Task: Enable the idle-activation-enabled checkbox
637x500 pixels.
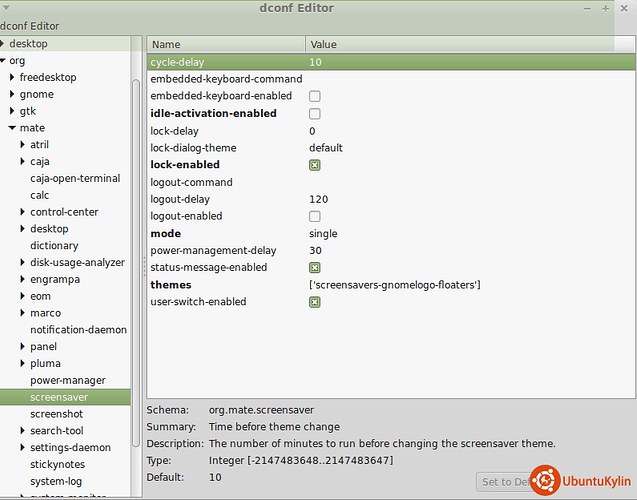Action: (x=314, y=114)
